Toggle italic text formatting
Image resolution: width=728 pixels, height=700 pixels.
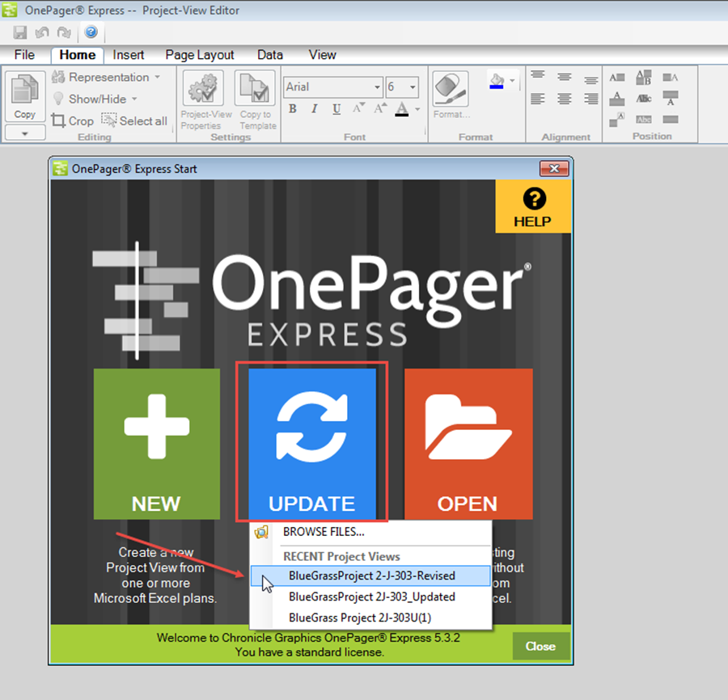click(314, 109)
